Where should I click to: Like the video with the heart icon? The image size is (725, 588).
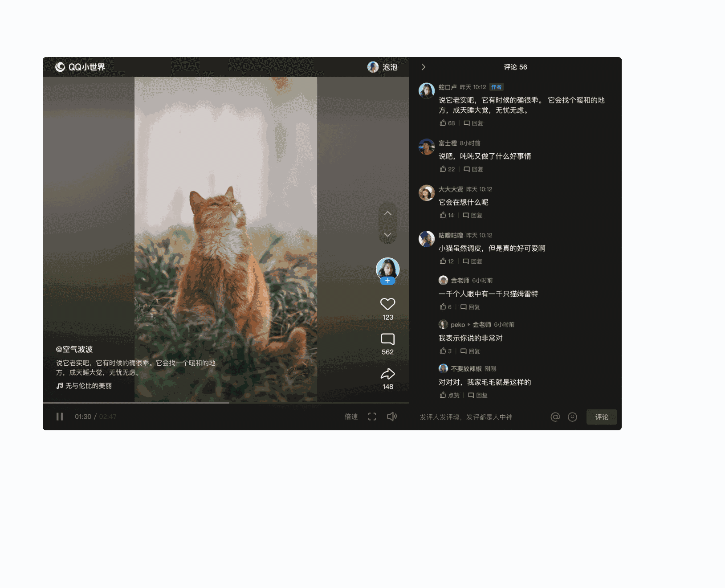[387, 304]
